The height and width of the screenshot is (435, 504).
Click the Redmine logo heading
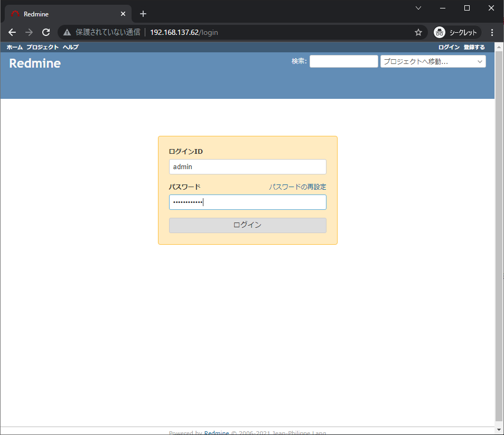click(34, 63)
